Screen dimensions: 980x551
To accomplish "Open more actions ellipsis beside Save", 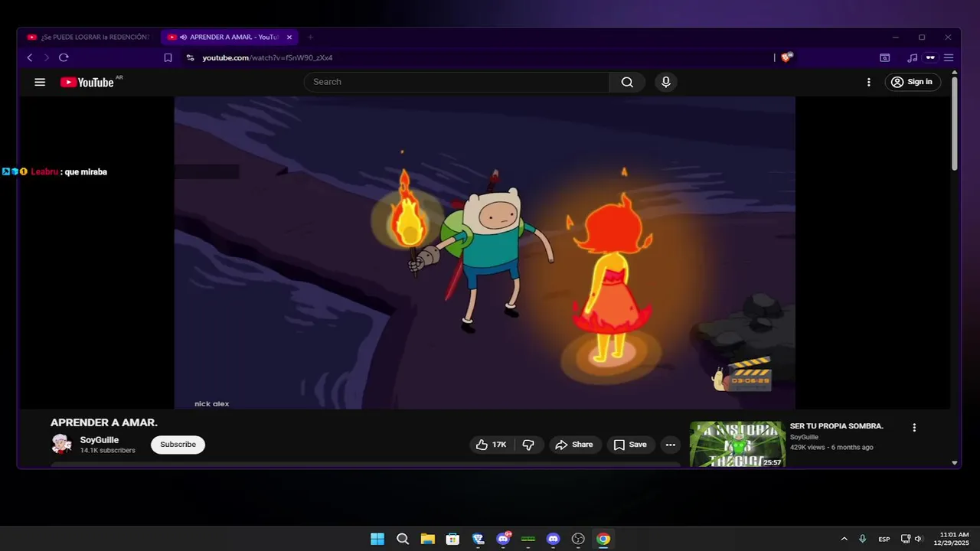I will [671, 445].
